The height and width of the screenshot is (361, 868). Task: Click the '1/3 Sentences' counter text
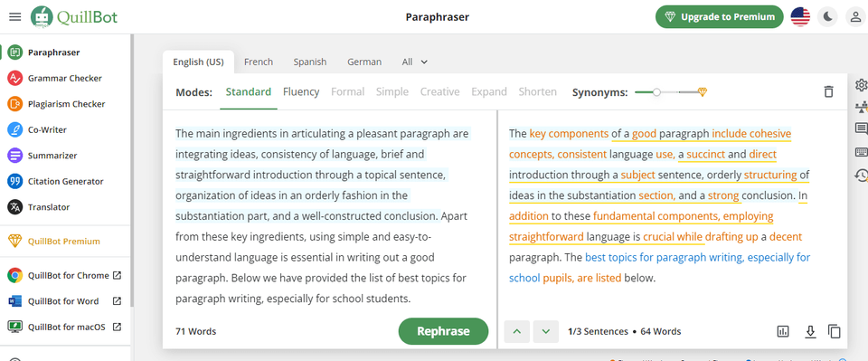point(598,332)
